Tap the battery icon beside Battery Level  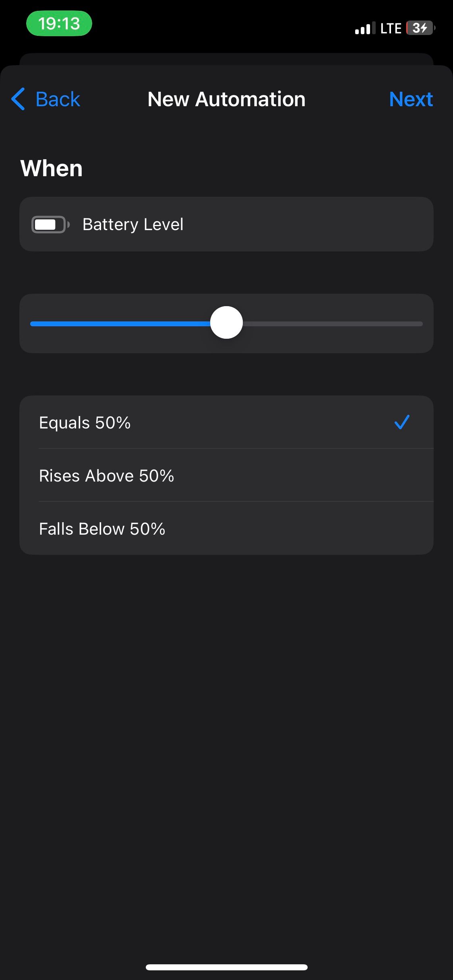pos(50,224)
